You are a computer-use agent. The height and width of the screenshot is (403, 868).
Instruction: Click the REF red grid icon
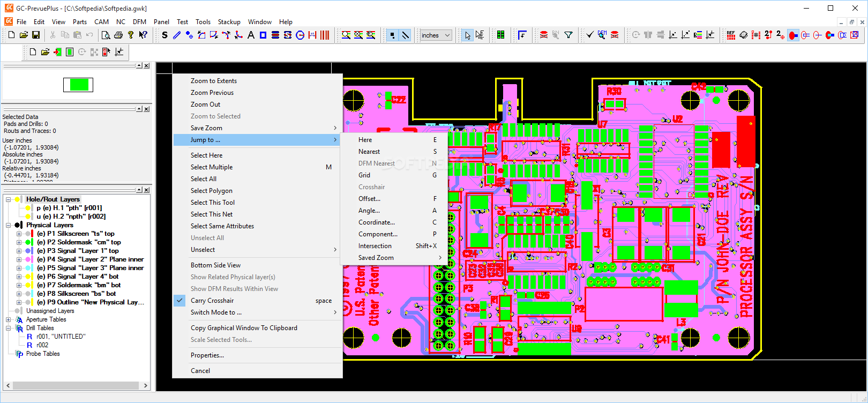pos(731,35)
